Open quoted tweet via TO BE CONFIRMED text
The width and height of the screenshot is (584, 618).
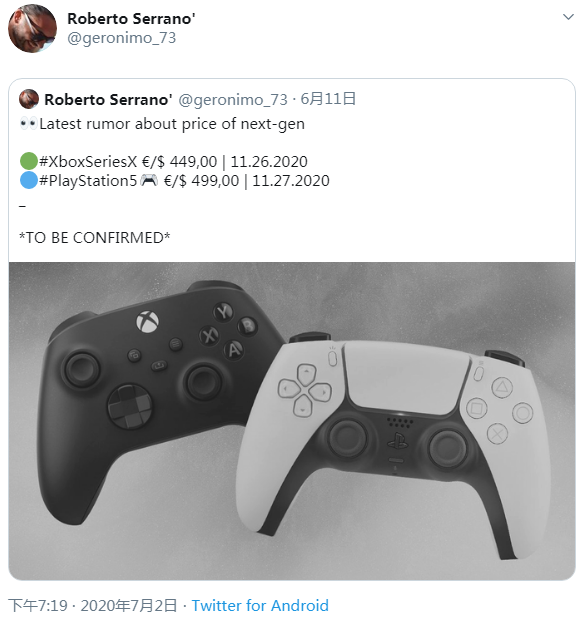pos(95,238)
